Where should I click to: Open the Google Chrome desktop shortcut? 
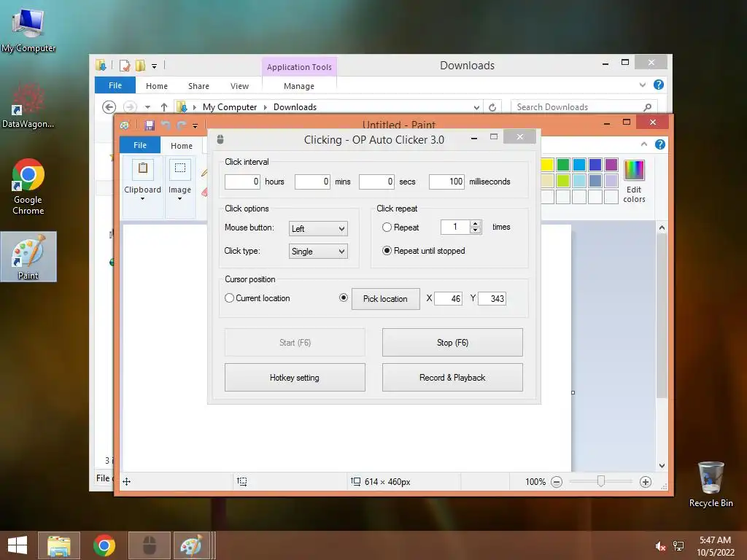coord(28,186)
